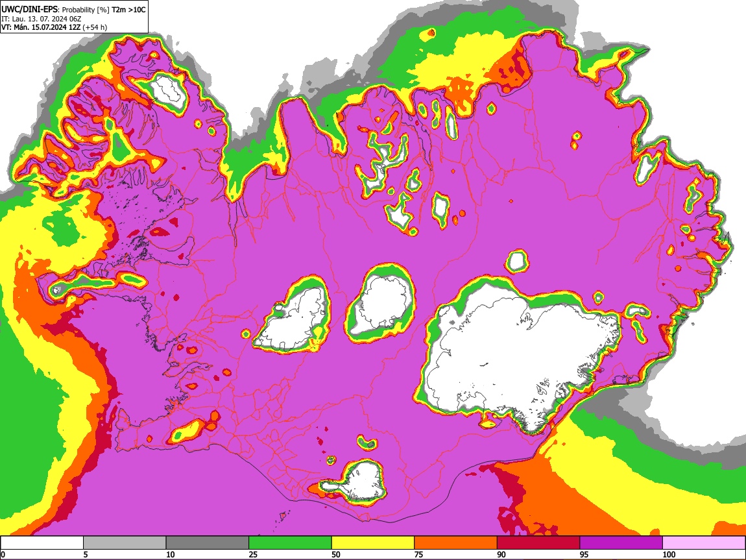
Task: Click the 'IT: Lau. 13. 07. 2024 06Z' line
Action: [x=42, y=19]
